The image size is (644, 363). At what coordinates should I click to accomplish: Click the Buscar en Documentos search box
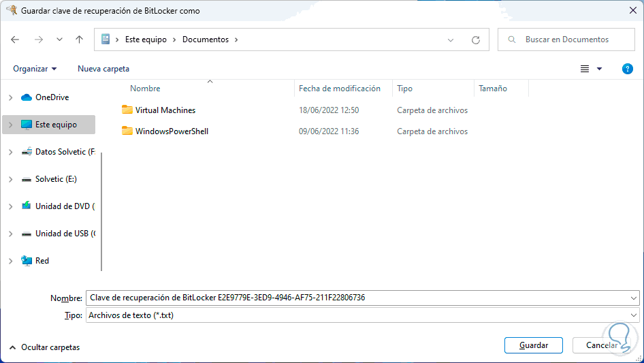click(566, 40)
